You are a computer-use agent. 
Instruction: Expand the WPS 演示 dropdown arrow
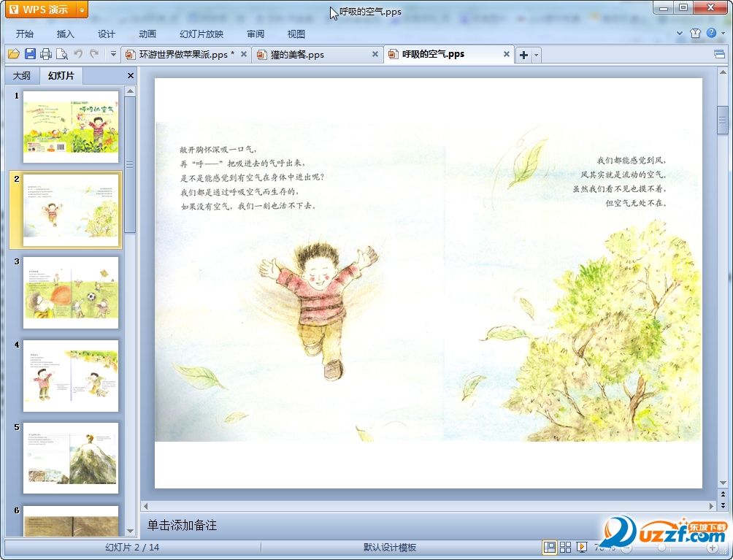pyautogui.click(x=82, y=9)
